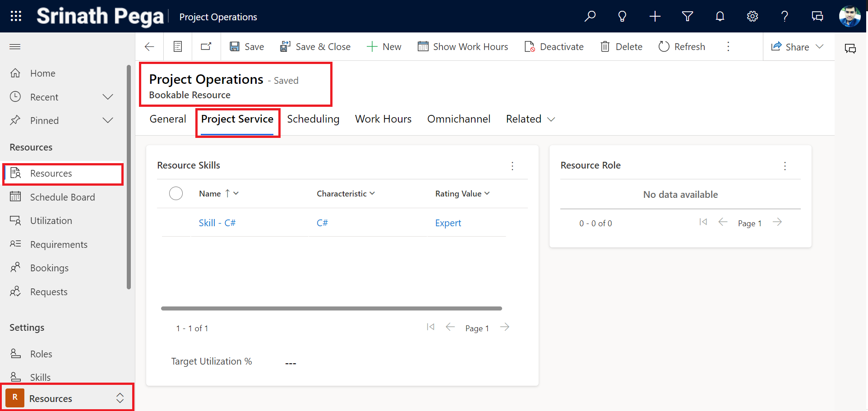Viewport: 868px width, 411px height.
Task: Expand the Pinned list in sidebar
Action: pyautogui.click(x=108, y=120)
